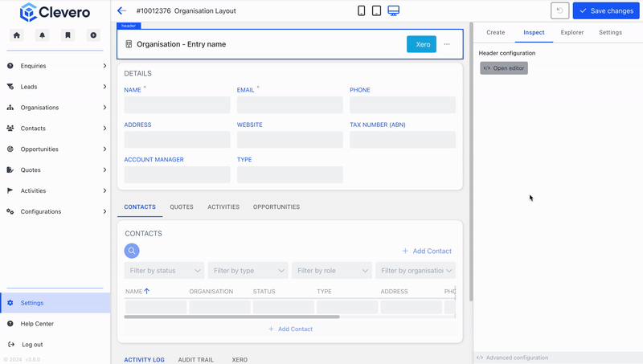This screenshot has height=364, width=643.
Task: Open the Filter by organisation dropdown
Action: (x=416, y=271)
